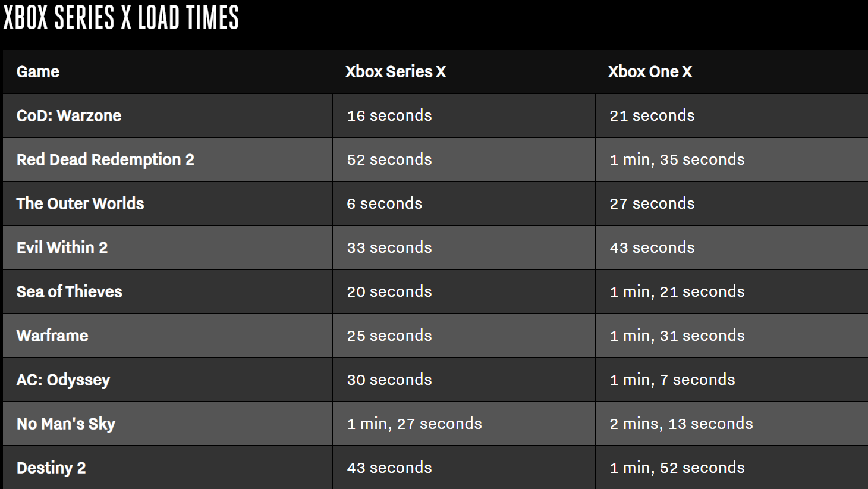Click the "Xbox Series X Load Times" heading
The image size is (868, 489).
click(121, 18)
